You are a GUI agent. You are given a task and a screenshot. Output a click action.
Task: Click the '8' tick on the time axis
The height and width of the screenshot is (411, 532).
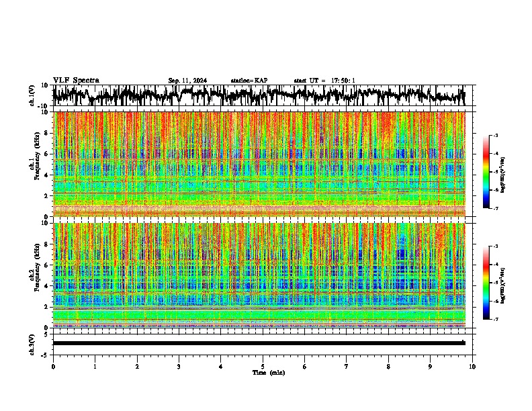pos(388,367)
